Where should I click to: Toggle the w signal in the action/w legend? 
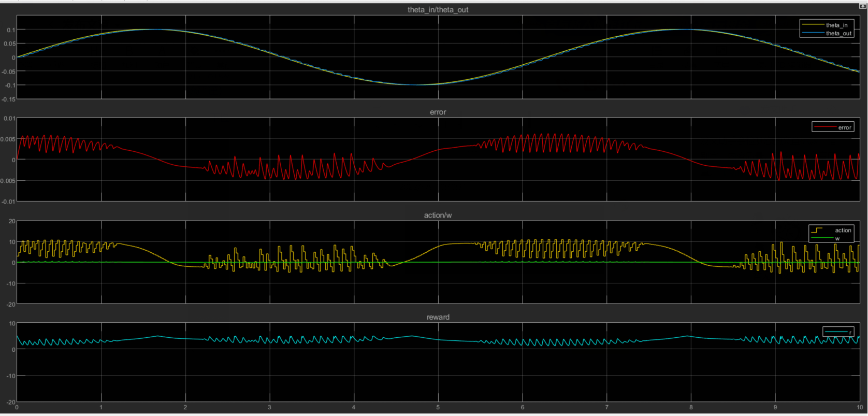click(x=826, y=239)
